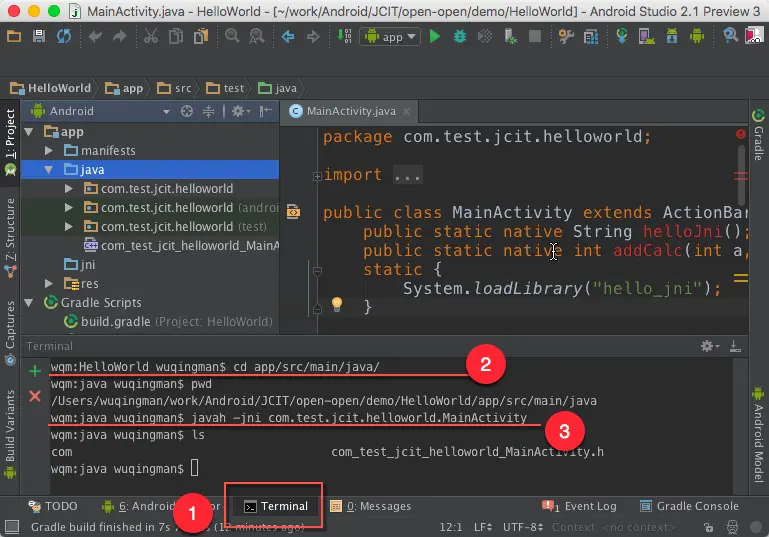Expand first com.test.jcit.helloworld package
The image size is (769, 537).
pyautogui.click(x=69, y=189)
